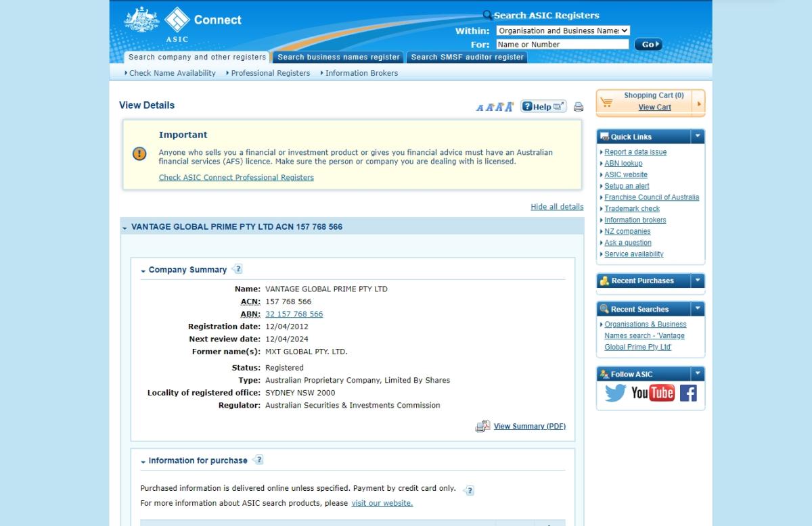Click the View Summary PDF document icon
812x526 pixels.
482,426
